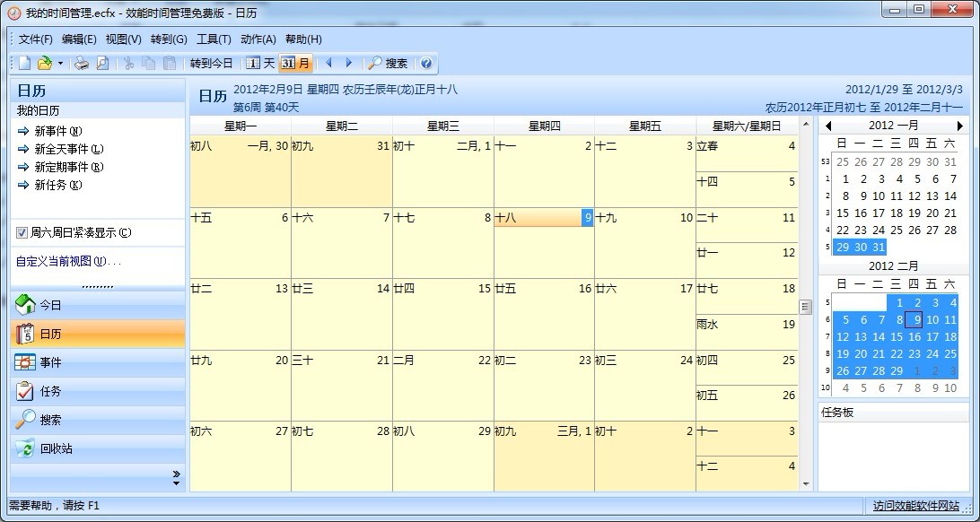Select the 月 (Month) view toggle button

tap(296, 63)
